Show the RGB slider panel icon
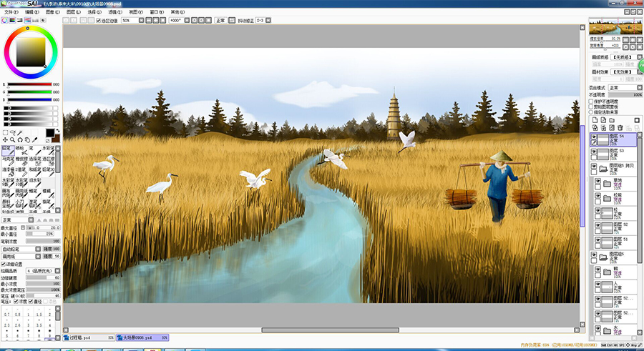 [12, 21]
